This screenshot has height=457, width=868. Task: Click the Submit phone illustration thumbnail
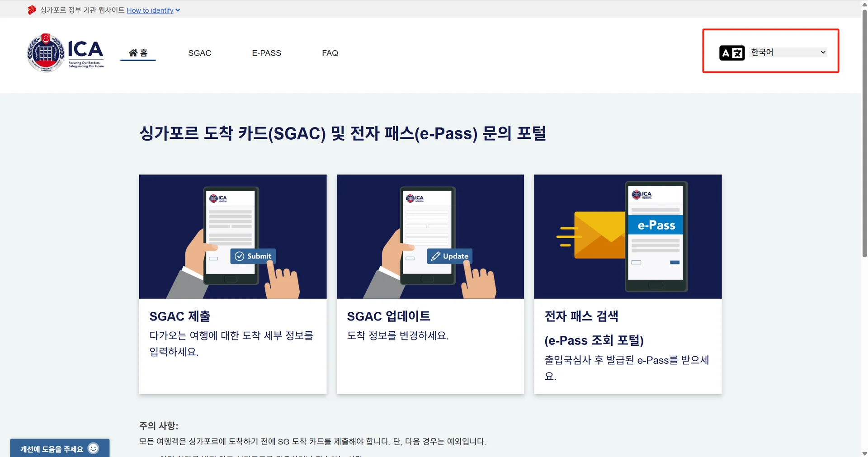click(233, 236)
